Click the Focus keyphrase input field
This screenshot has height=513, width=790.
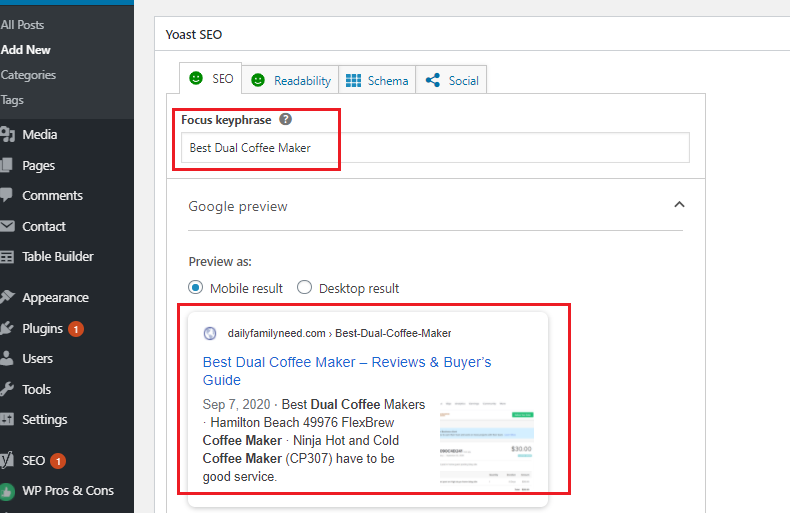tap(435, 148)
